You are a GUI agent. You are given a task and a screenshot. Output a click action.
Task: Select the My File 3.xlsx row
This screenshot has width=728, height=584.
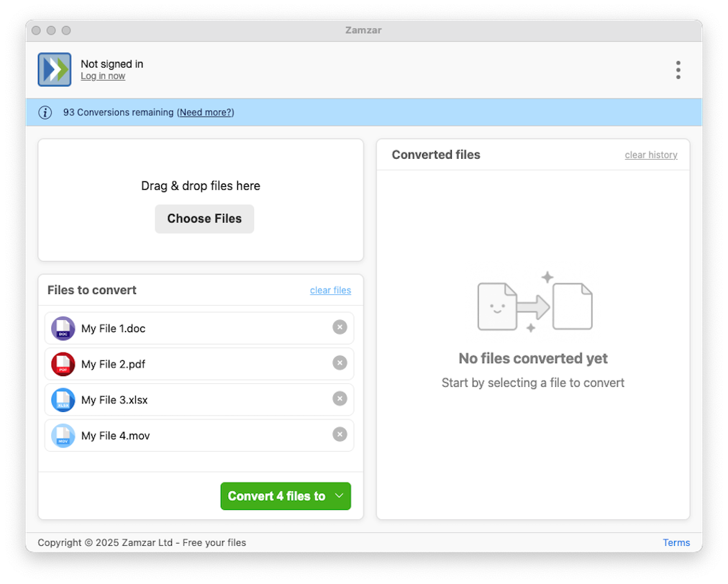click(201, 400)
